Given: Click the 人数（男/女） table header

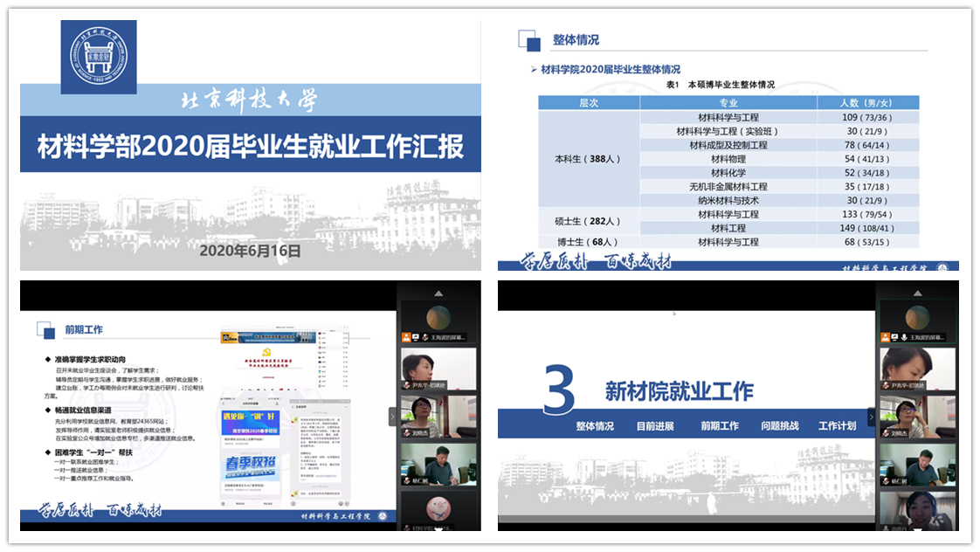Looking at the screenshot, I should tap(868, 103).
